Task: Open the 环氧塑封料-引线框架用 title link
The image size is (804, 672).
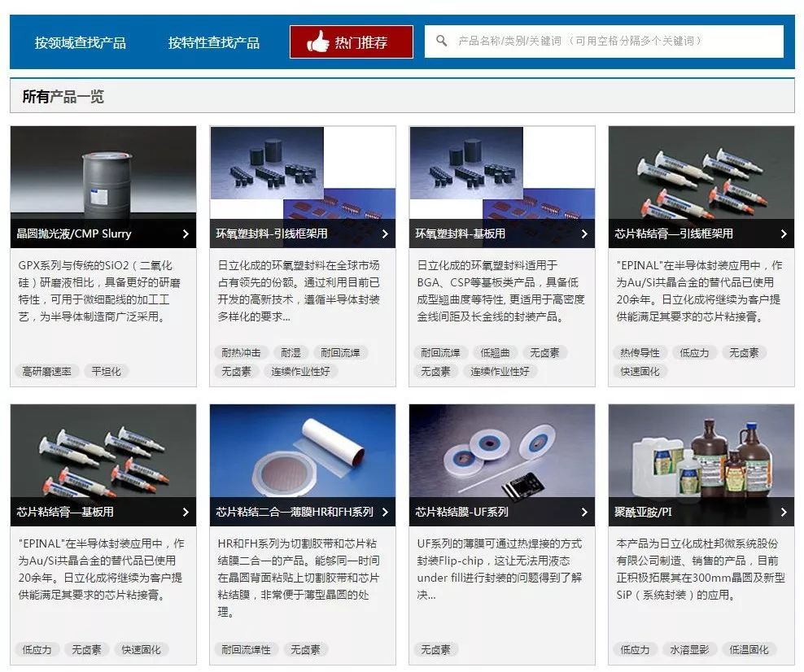Action: tap(272, 233)
